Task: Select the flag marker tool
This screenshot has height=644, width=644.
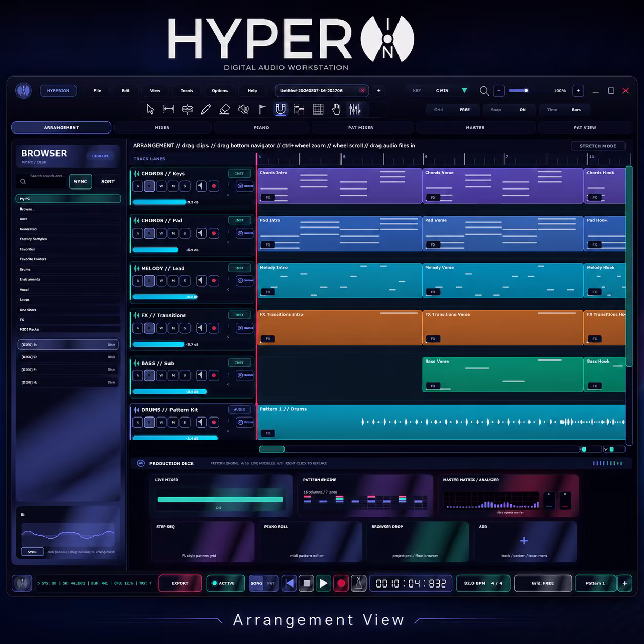Action: point(262,109)
